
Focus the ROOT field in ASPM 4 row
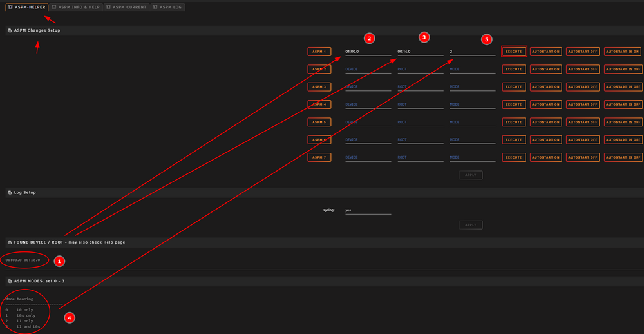(420, 105)
